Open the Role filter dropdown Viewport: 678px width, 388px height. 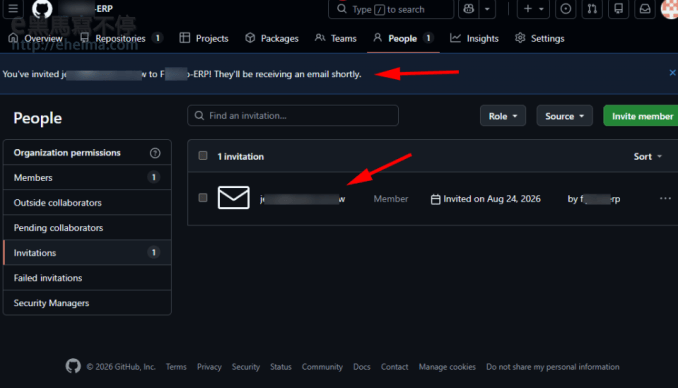(x=503, y=116)
